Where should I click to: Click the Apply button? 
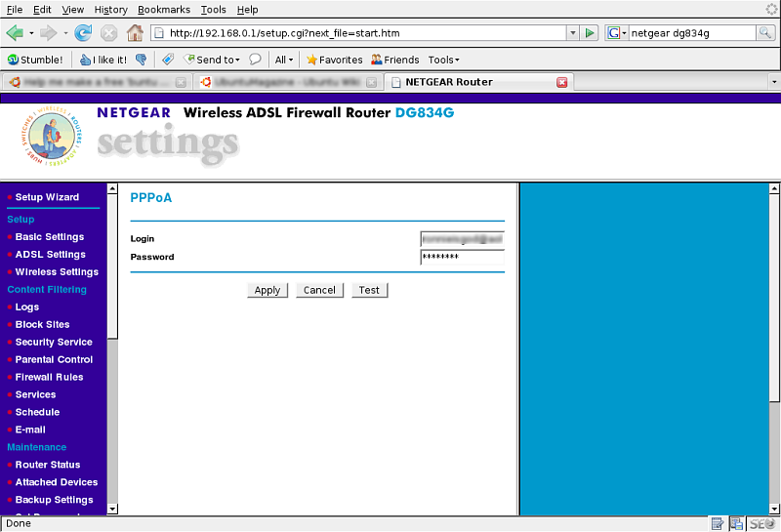click(x=267, y=291)
